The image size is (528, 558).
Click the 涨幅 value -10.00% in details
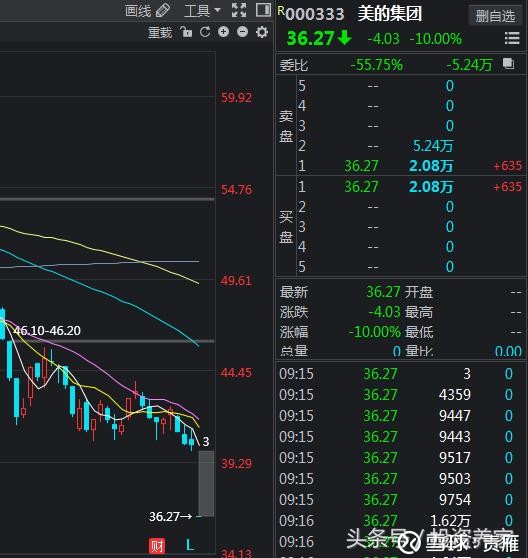tap(375, 332)
